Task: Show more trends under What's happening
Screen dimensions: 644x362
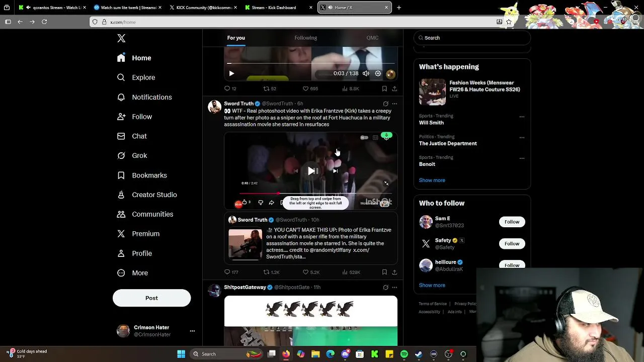Action: tap(432, 180)
